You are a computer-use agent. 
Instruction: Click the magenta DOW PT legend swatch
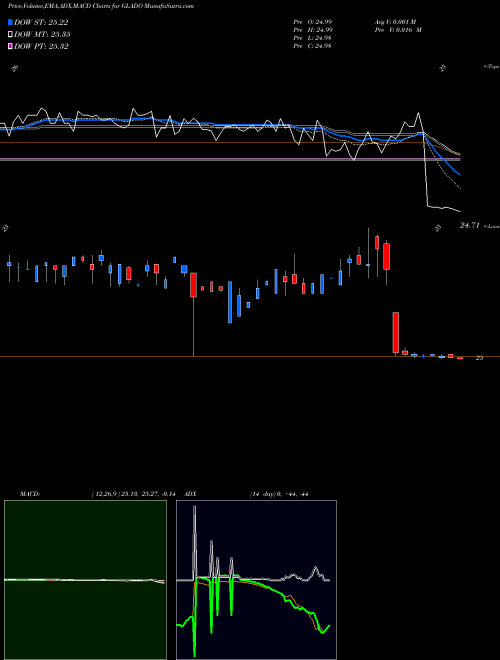pos(10,46)
